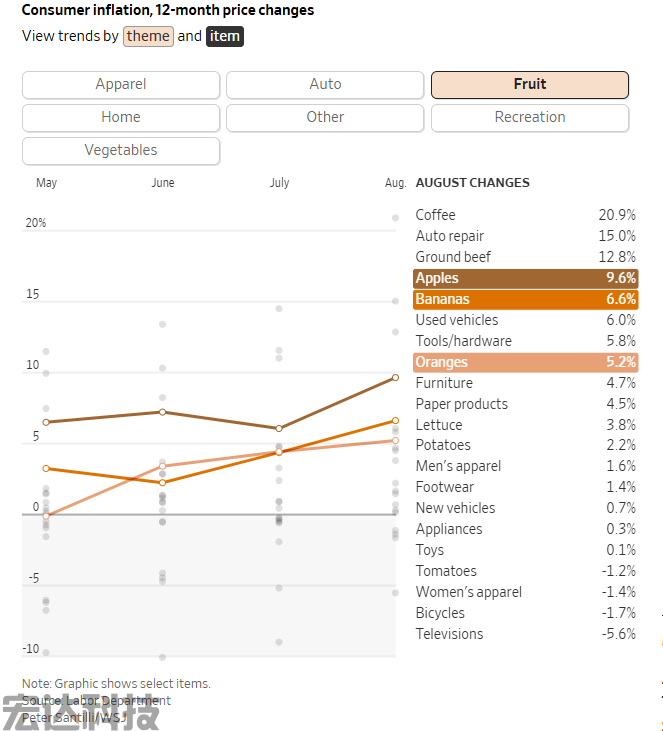The height and width of the screenshot is (731, 663).
Task: Click Apples August data point on chart
Action: point(395,377)
